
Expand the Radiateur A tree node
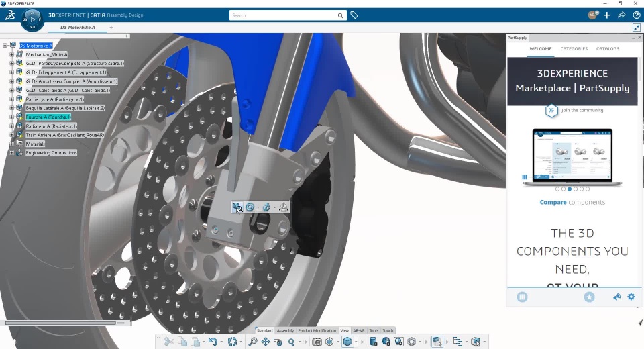(x=12, y=126)
